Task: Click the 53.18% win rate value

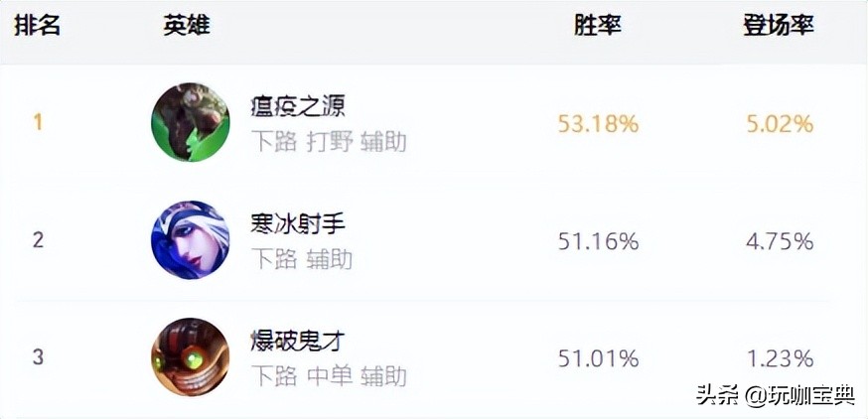Action: pos(598,124)
